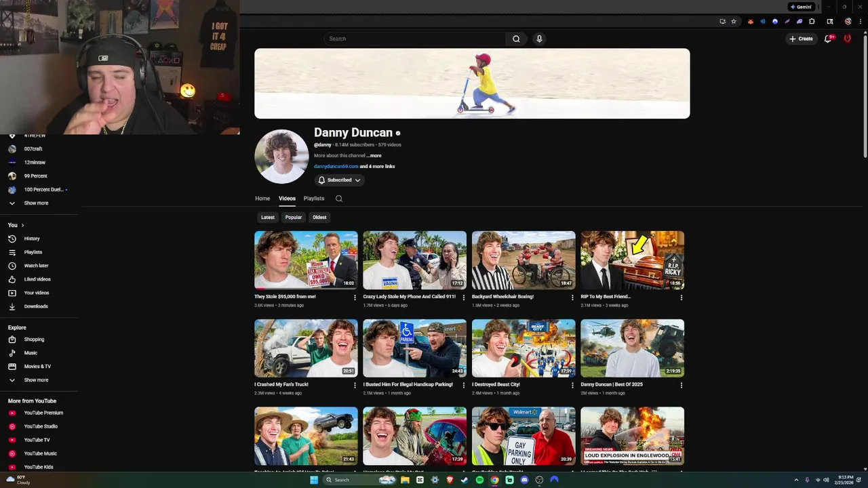Switch to the channel Home tab

pos(262,199)
